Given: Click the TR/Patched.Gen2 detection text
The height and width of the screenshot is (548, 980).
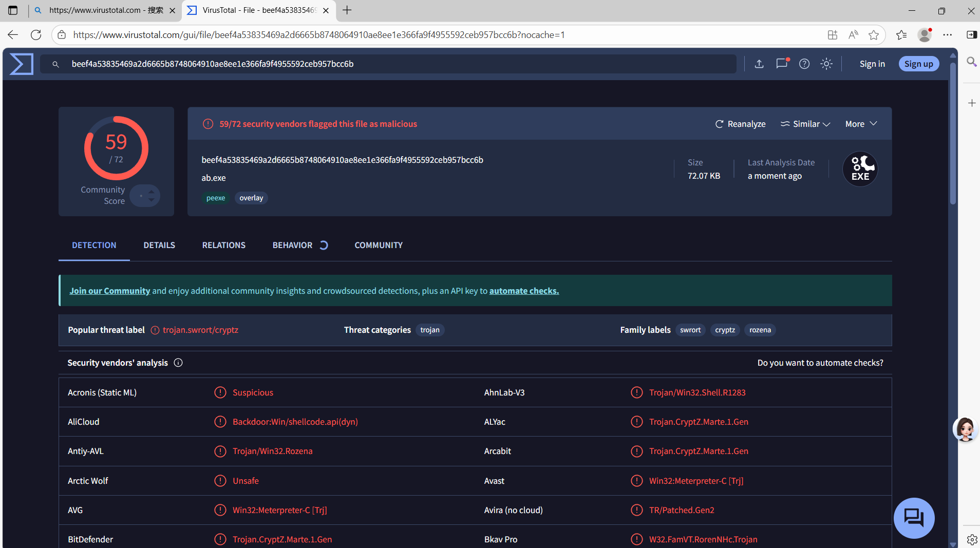Looking at the screenshot, I should [682, 510].
